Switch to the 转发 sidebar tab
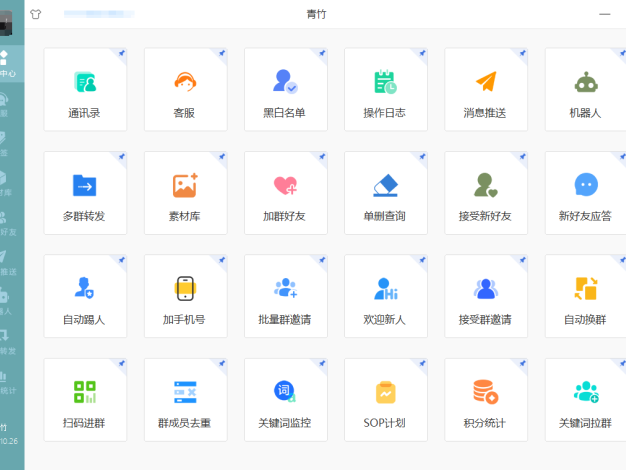Viewport: 626px width, 470px height. pyautogui.click(x=12, y=342)
